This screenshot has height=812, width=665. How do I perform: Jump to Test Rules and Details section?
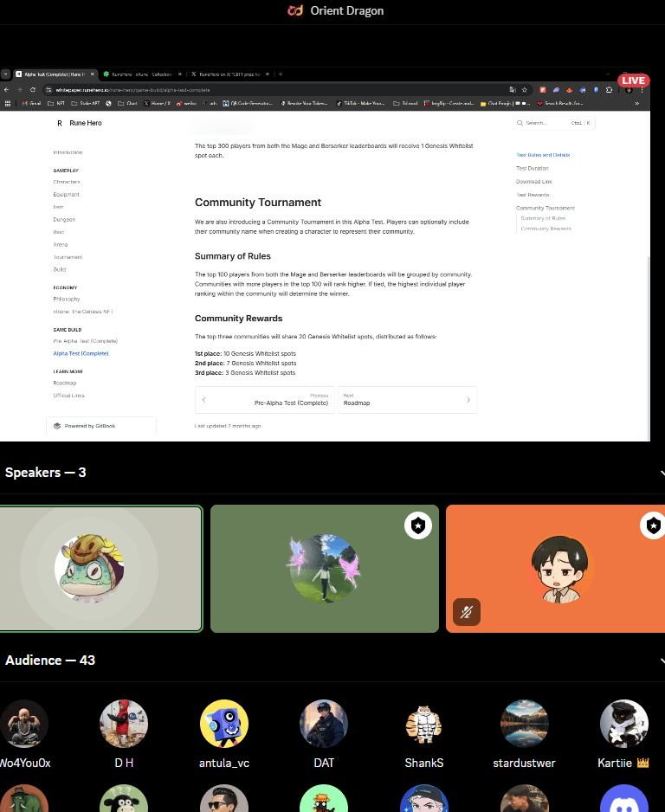point(543,155)
